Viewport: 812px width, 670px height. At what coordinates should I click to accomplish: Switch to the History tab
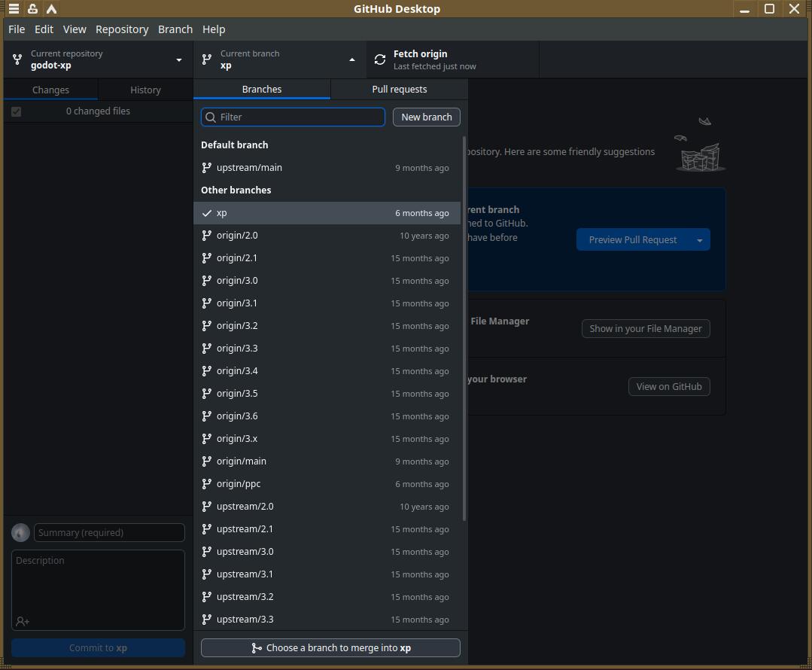(x=145, y=90)
